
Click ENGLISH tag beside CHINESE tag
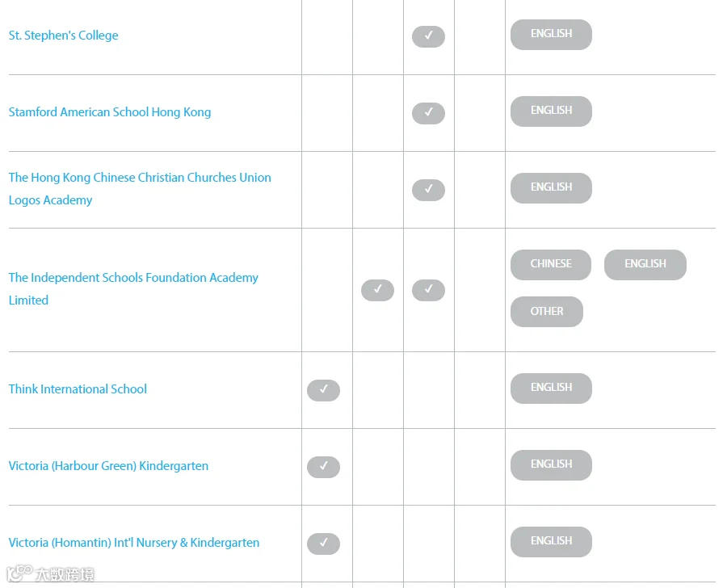645,265
